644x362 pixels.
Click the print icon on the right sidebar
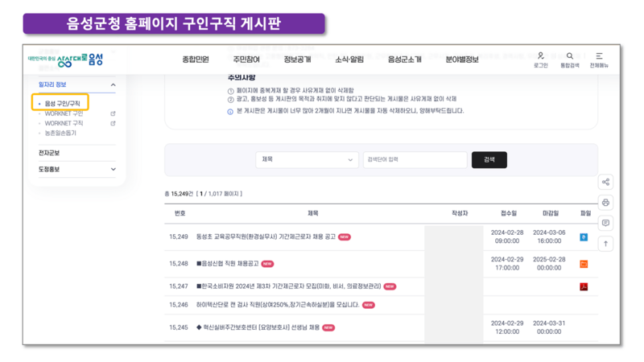point(605,203)
